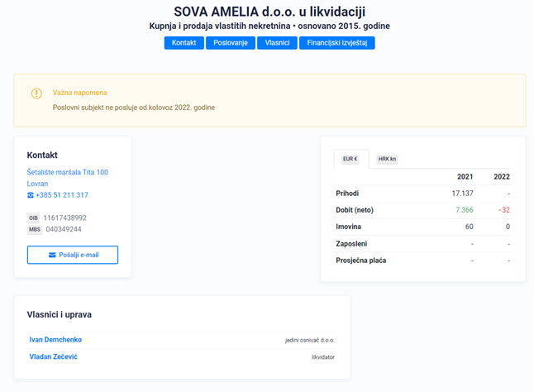Image resolution: width=534 pixels, height=392 pixels.
Task: Click the likvidator role text
Action: [x=323, y=357]
